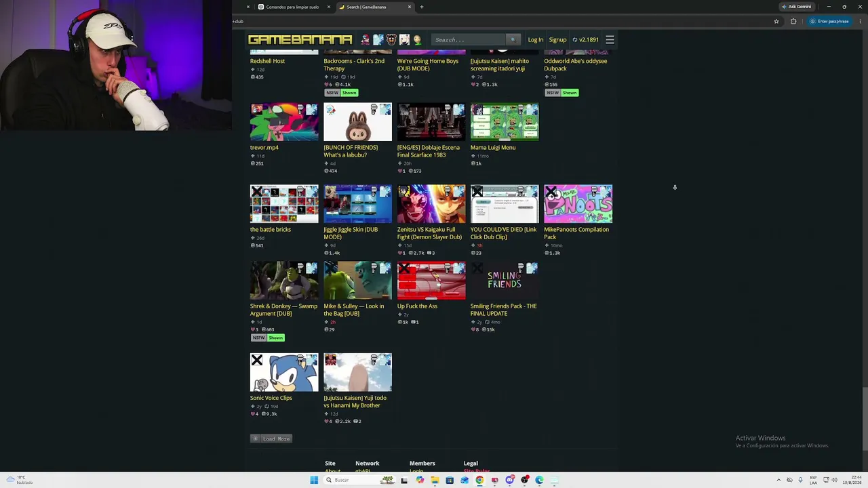The width and height of the screenshot is (868, 488).
Task: Open Microsoft Edge from the taskbar
Action: pos(539,480)
